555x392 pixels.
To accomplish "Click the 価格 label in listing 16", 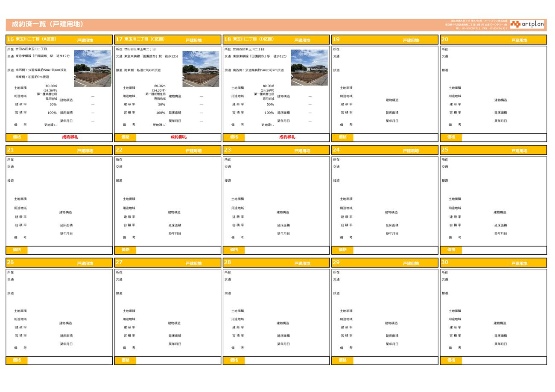I will pos(17,137).
